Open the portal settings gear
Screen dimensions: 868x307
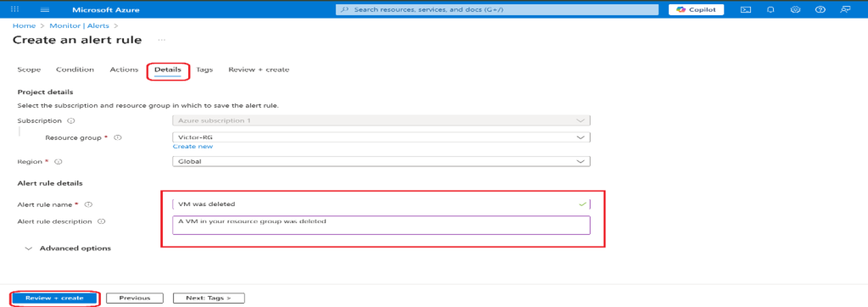[x=796, y=9]
